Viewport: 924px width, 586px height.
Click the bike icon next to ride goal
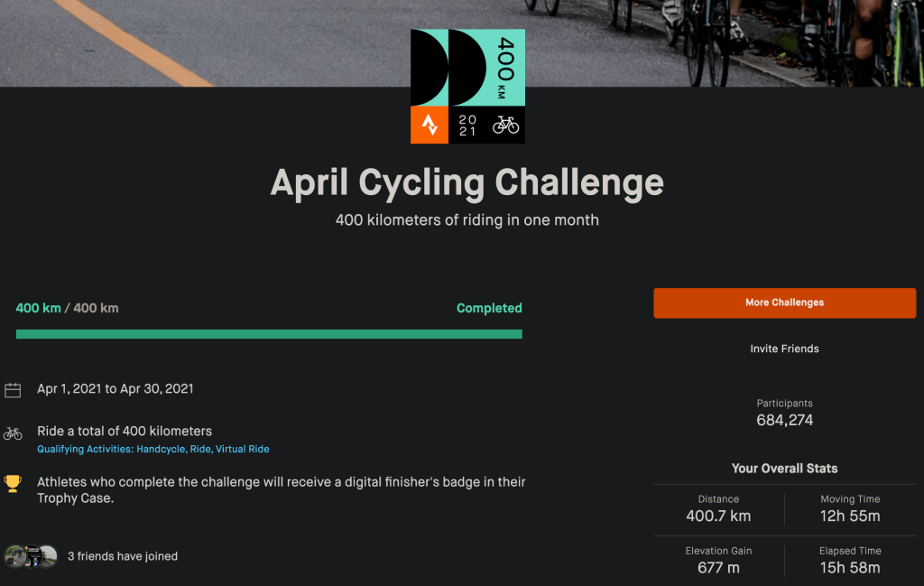pyautogui.click(x=13, y=433)
